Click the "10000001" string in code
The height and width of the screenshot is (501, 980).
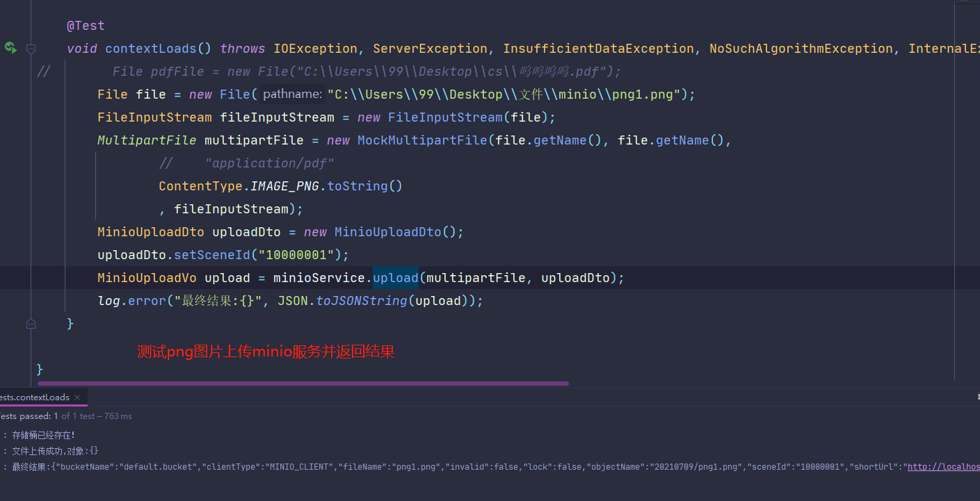coord(296,255)
